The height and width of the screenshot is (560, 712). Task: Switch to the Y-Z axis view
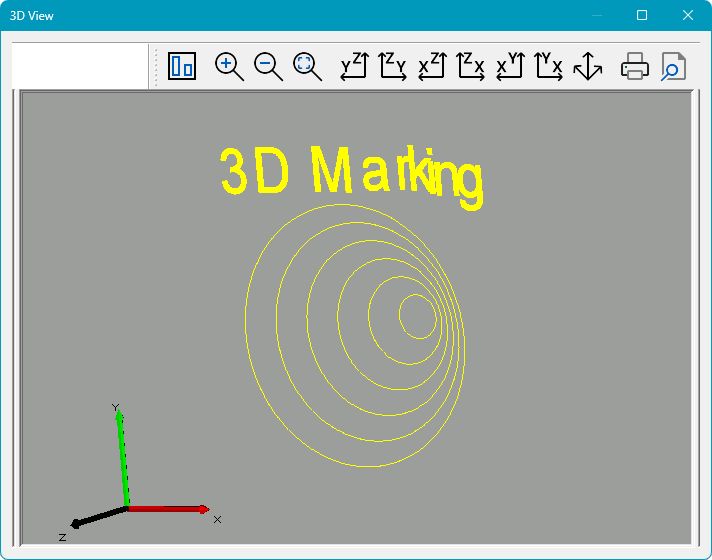[355, 66]
